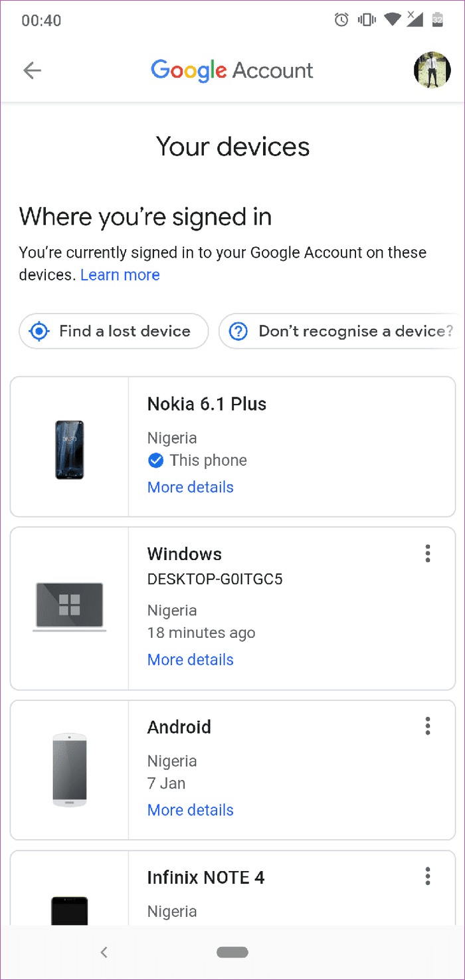Tap the back arrow in header

pos(32,70)
